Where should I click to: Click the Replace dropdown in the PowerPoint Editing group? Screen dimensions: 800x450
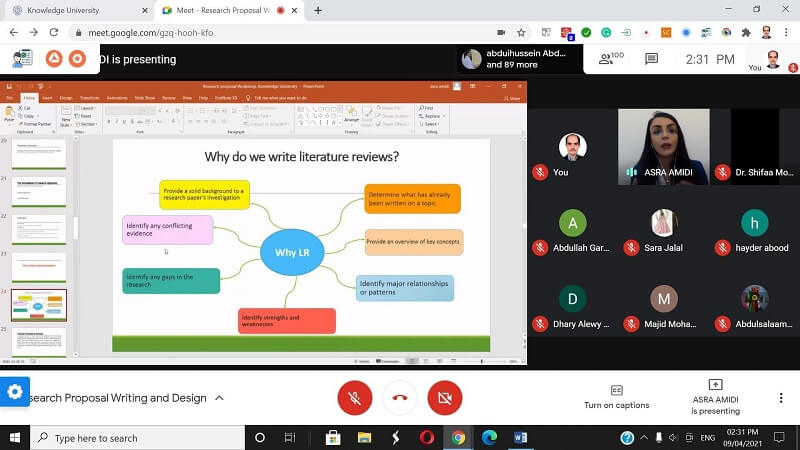433,116
